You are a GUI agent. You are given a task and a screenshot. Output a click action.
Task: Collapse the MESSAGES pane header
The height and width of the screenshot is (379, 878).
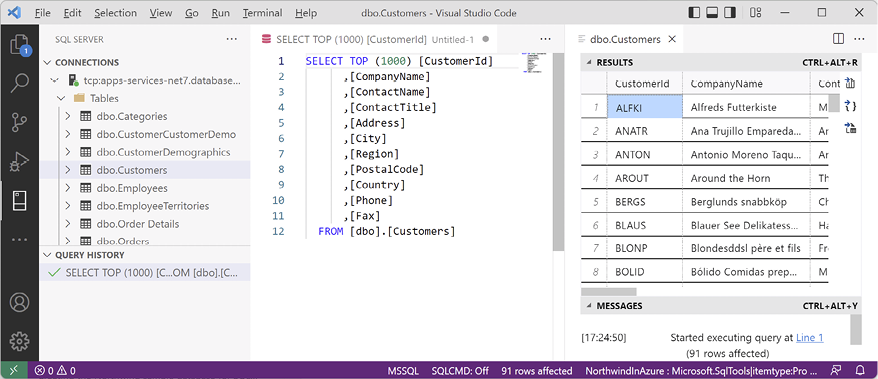pyautogui.click(x=589, y=306)
